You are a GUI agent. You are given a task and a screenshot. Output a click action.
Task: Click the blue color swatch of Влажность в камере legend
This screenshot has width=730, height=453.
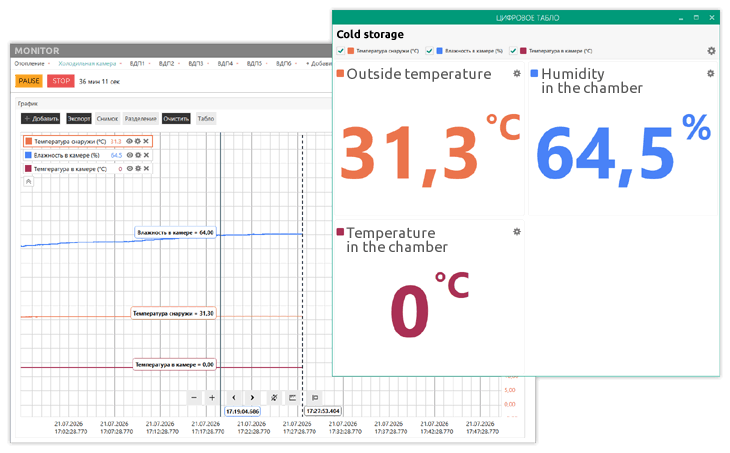click(28, 155)
